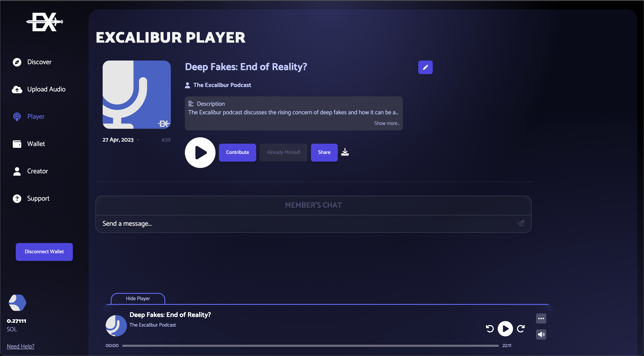Screen dimensions: 644x356
Task: Open the ellipsis menu in player bar
Action: click(x=542, y=318)
